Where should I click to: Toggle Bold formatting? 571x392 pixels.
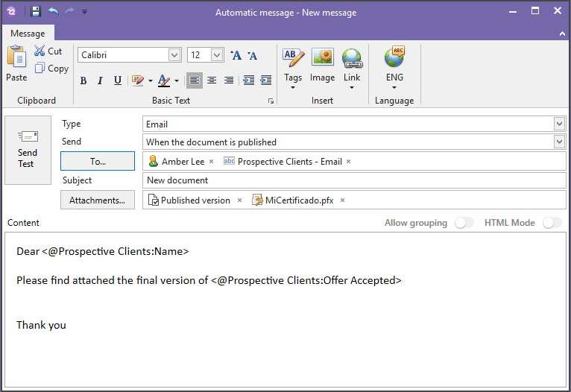click(x=83, y=80)
